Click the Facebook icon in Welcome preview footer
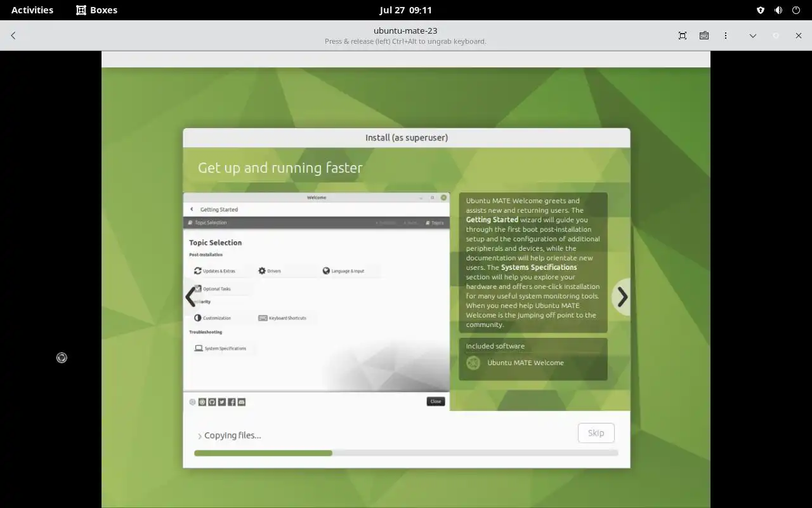 [x=232, y=402]
